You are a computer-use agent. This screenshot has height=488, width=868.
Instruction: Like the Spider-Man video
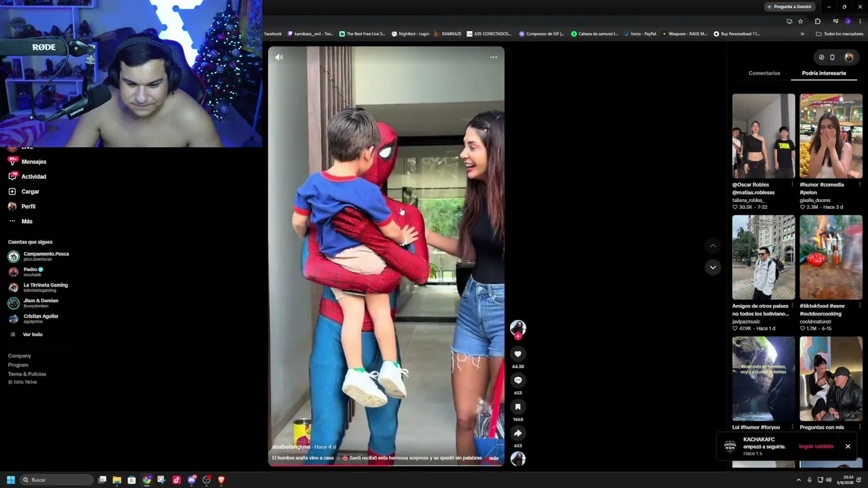click(x=517, y=354)
